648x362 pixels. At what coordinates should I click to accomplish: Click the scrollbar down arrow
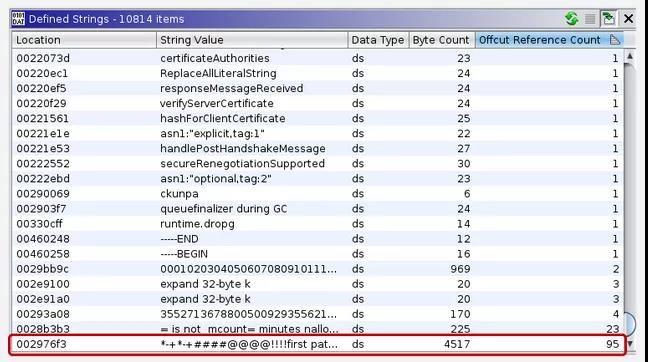point(630,344)
